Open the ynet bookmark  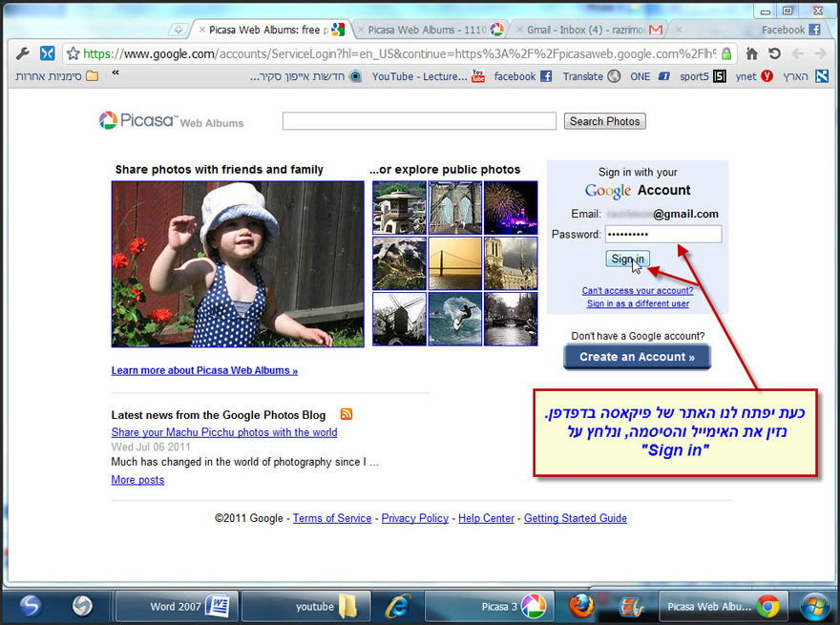[x=754, y=76]
